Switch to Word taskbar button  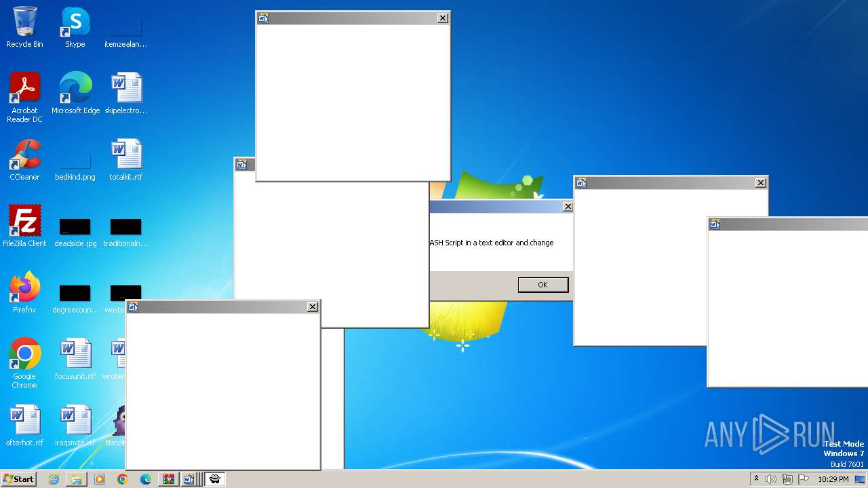[x=190, y=479]
